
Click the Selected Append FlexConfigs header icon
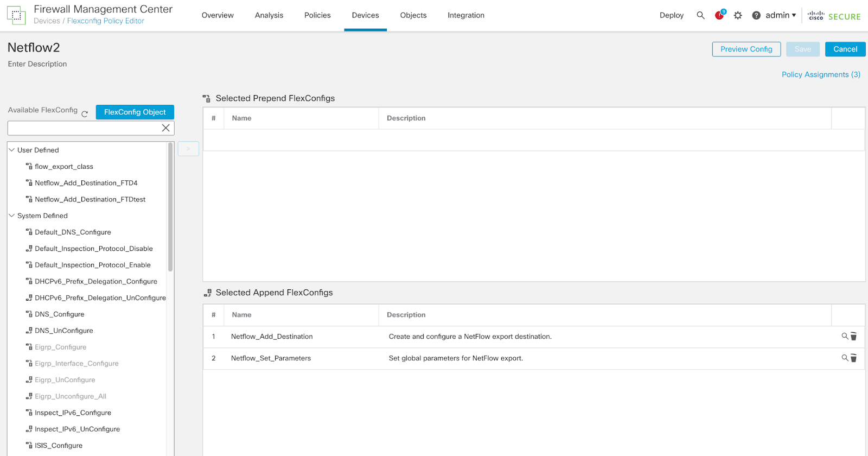[x=208, y=293]
